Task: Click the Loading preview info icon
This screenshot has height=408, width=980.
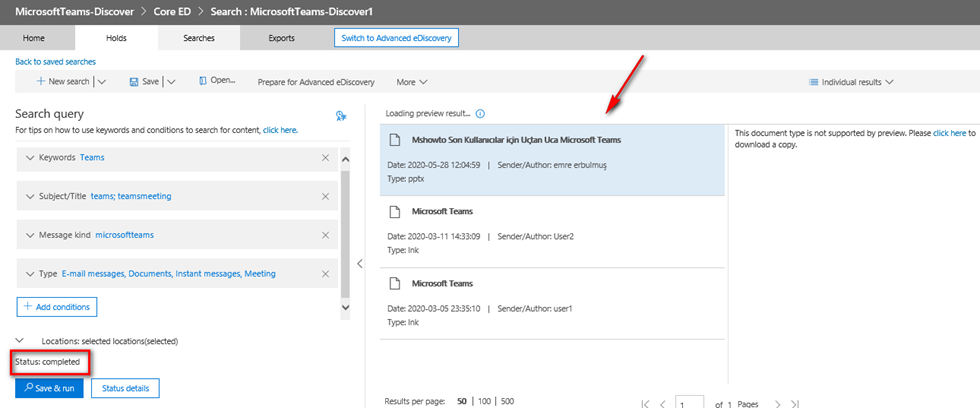Action: 481,114
